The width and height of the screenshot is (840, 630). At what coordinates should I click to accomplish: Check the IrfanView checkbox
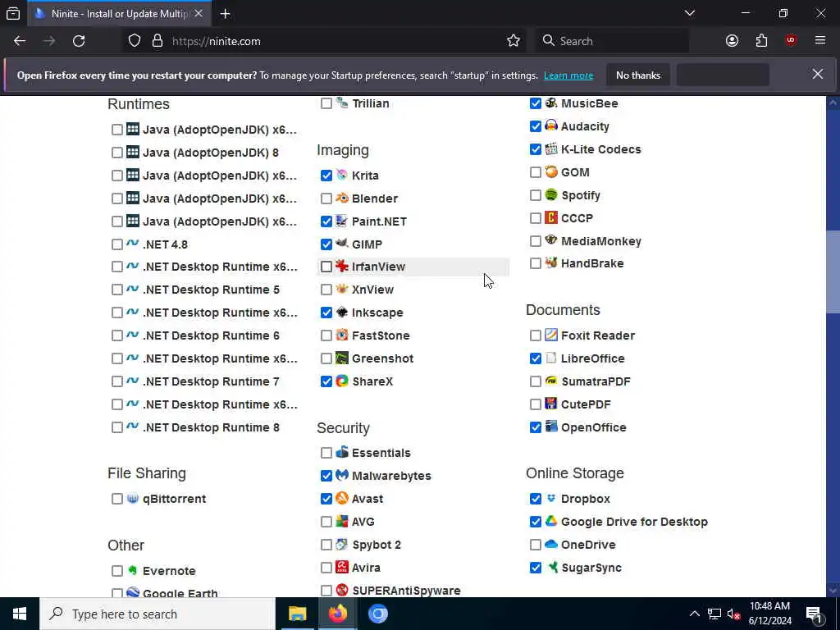(326, 267)
